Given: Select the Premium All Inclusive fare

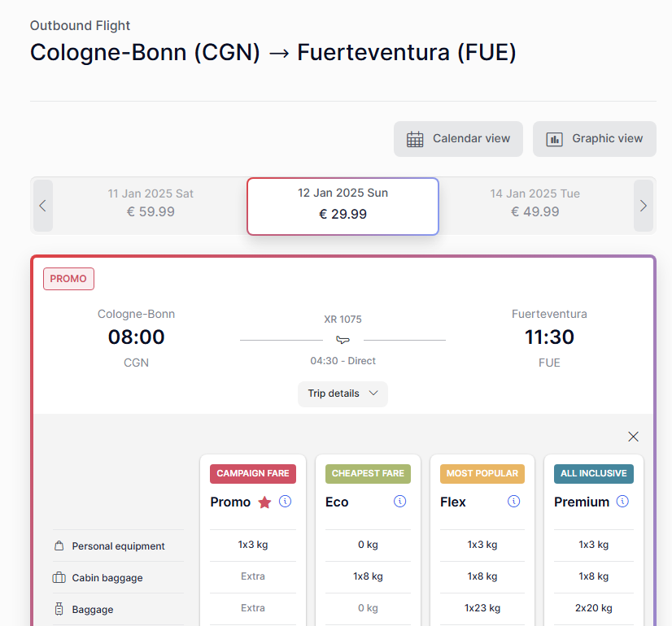Looking at the screenshot, I should pyautogui.click(x=594, y=541).
